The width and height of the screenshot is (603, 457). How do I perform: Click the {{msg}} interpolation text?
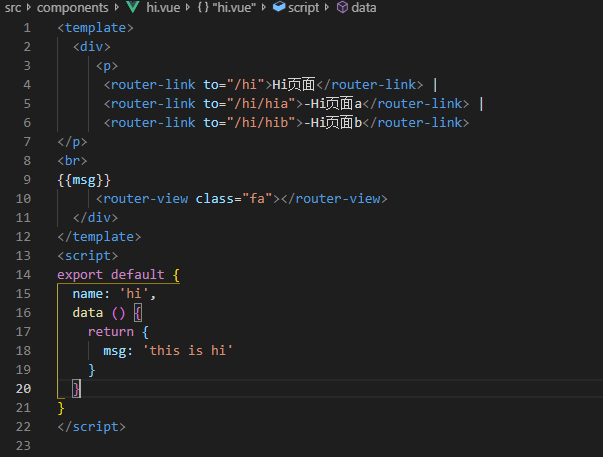click(x=84, y=180)
